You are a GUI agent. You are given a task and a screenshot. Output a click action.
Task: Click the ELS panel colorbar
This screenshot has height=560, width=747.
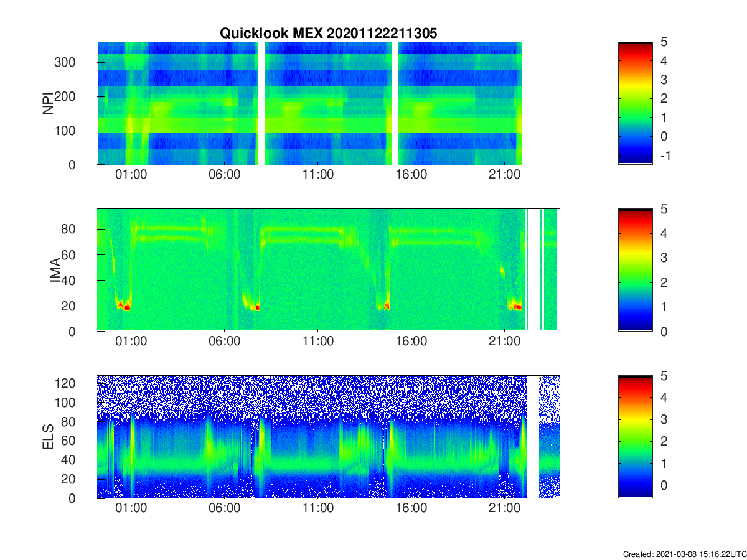(x=636, y=437)
